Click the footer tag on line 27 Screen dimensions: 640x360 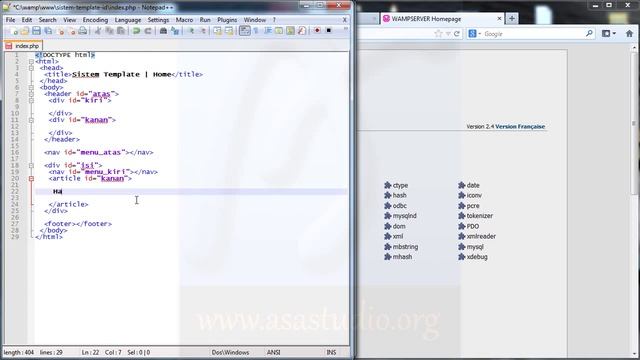[x=78, y=224]
